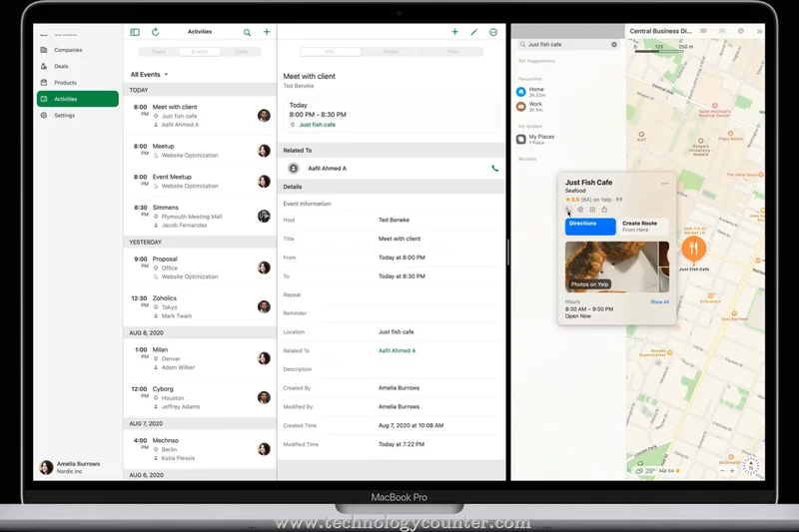Click the Just fish cafe search field in Maps
Screen dimensions: 799x532
567,45
